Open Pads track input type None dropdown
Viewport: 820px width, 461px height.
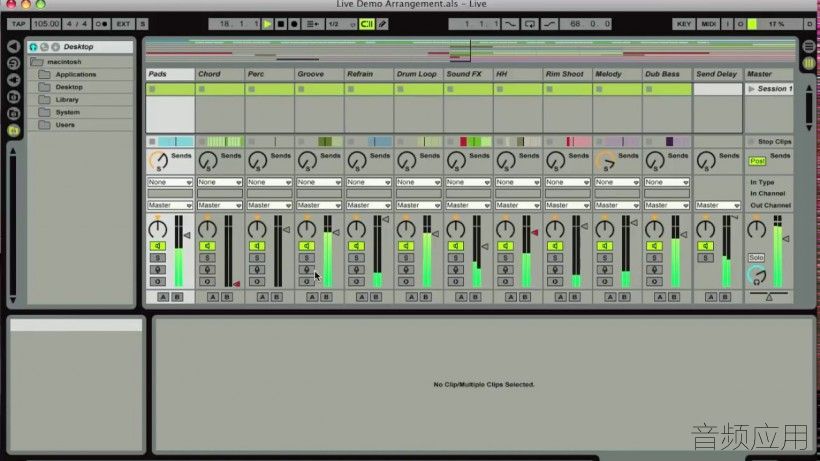[x=170, y=182]
